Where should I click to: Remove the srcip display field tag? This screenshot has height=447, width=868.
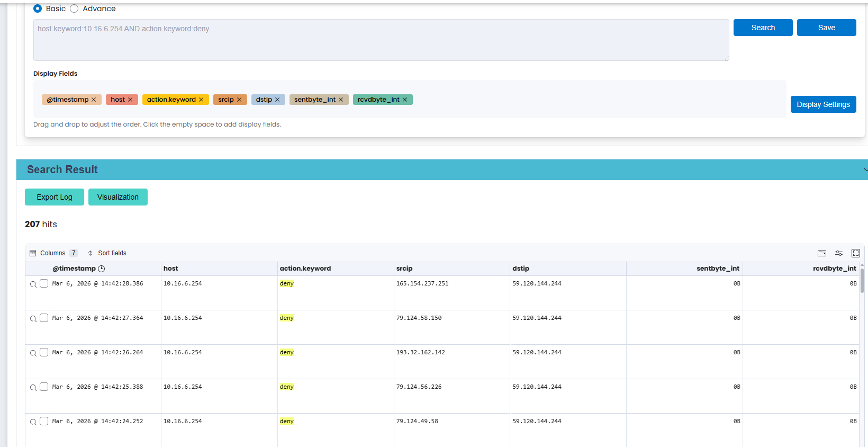[x=239, y=100]
